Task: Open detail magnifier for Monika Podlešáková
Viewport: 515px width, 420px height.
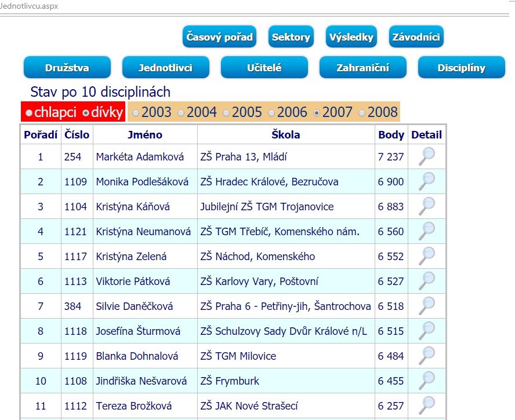Action: (427, 181)
